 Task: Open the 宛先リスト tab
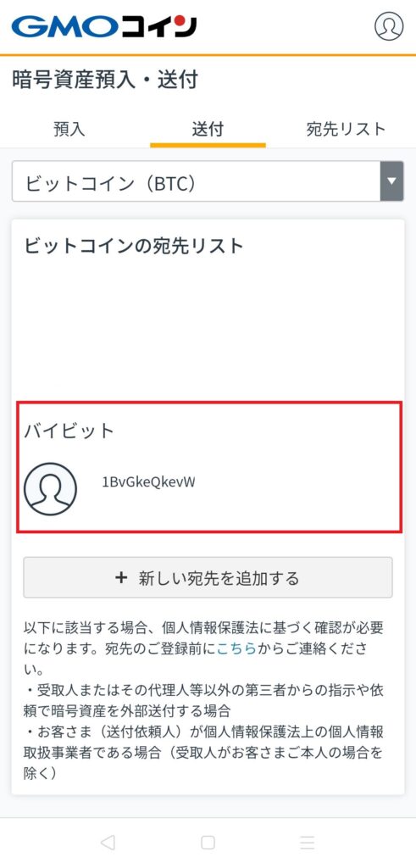pos(346,130)
